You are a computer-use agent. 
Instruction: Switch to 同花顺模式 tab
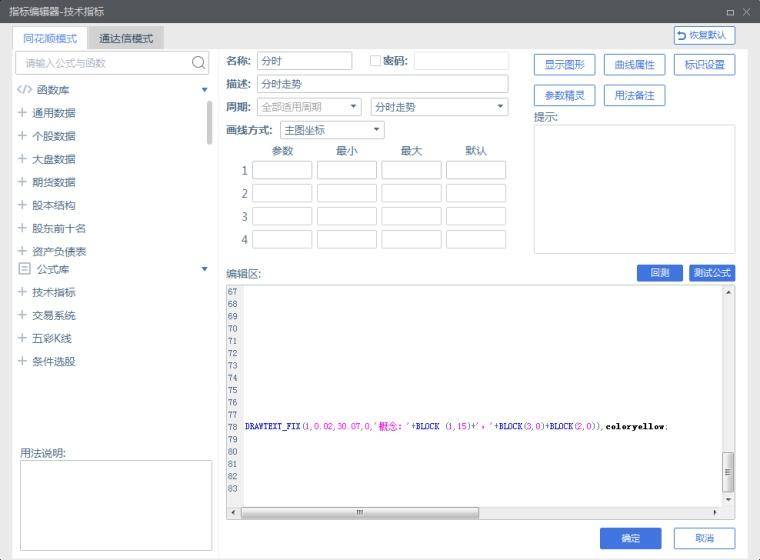tap(50, 38)
